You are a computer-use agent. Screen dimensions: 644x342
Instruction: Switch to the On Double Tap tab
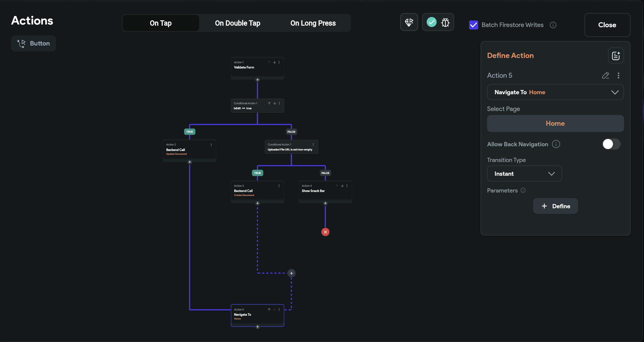point(237,23)
